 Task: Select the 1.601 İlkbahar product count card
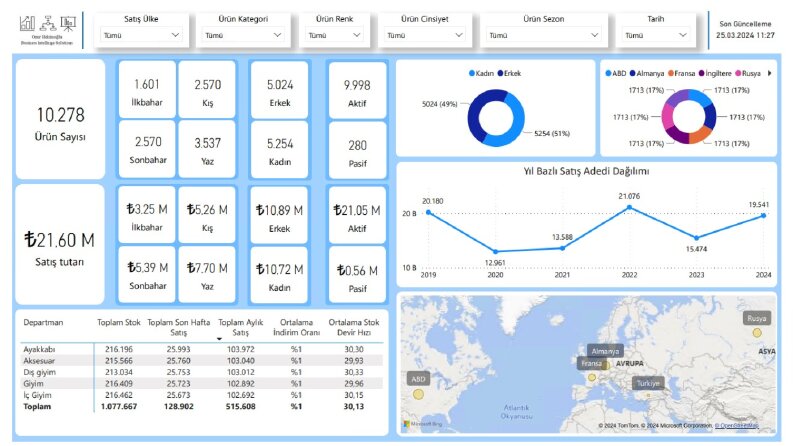(147, 90)
